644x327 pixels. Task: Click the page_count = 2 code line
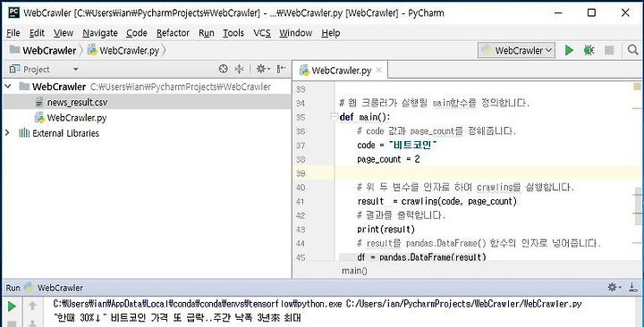[x=388, y=159]
